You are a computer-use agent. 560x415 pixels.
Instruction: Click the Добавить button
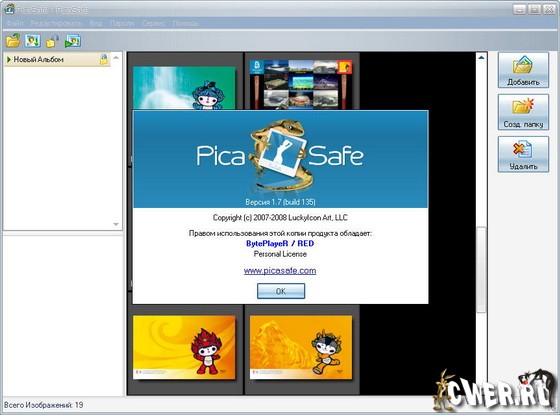pos(523,70)
